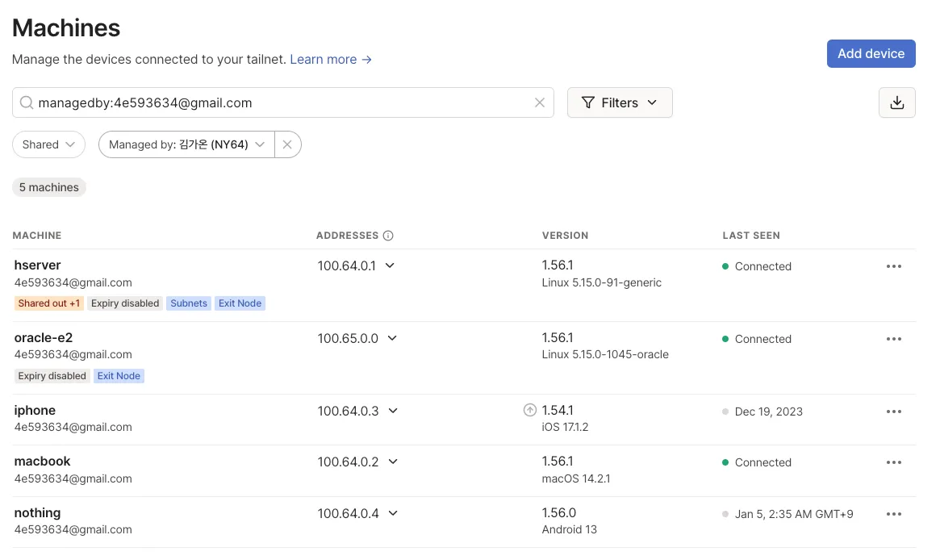This screenshot has height=560, width=940.
Task: Click the addresses info icon
Action: coord(388,236)
